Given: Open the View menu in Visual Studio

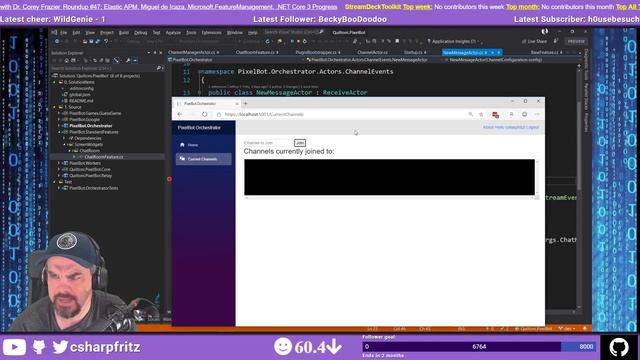Looking at the screenshot, I should (x=90, y=32).
